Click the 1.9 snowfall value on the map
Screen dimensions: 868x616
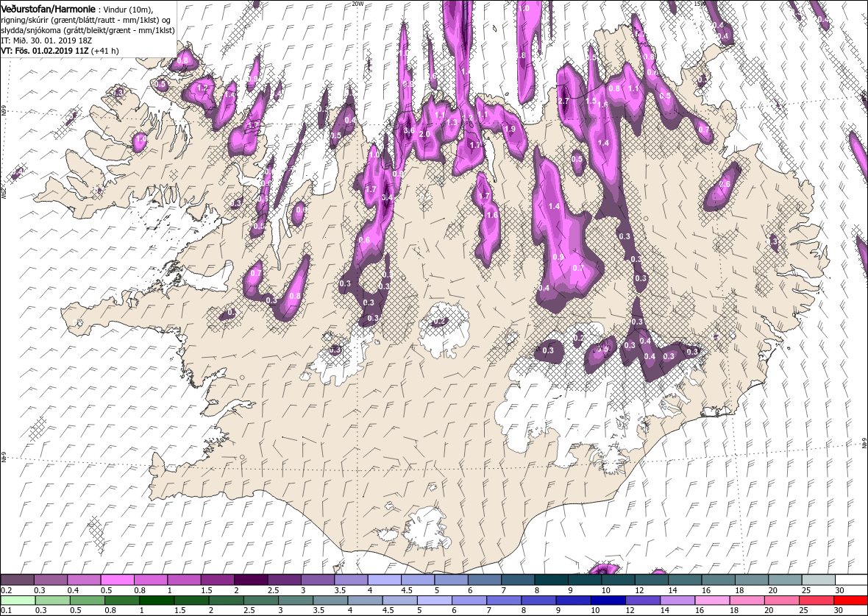point(510,129)
